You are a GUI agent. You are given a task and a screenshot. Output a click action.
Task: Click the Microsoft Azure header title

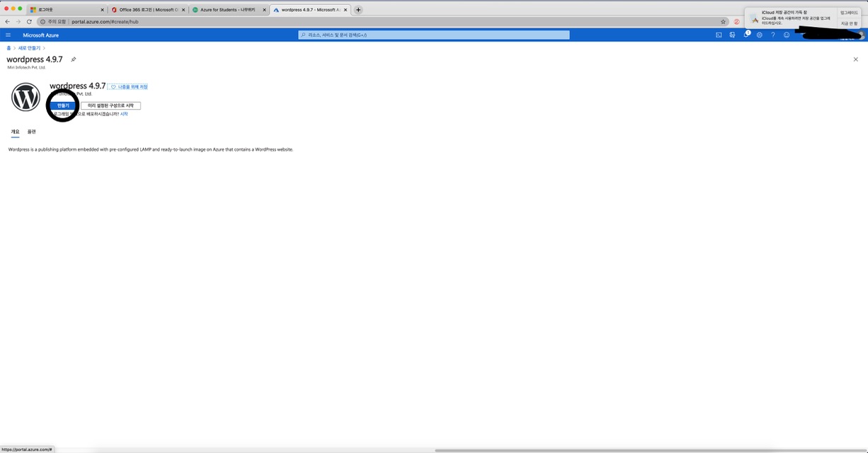[40, 35]
